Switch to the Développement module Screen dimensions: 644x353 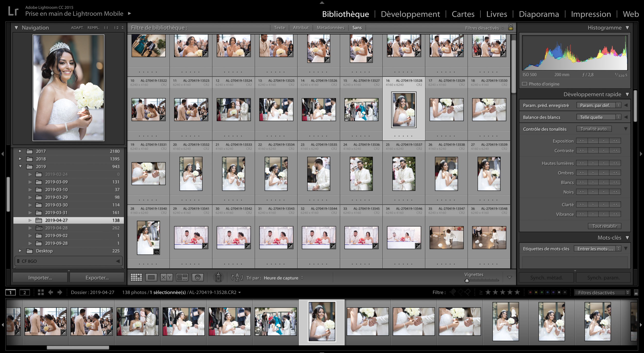(x=410, y=14)
